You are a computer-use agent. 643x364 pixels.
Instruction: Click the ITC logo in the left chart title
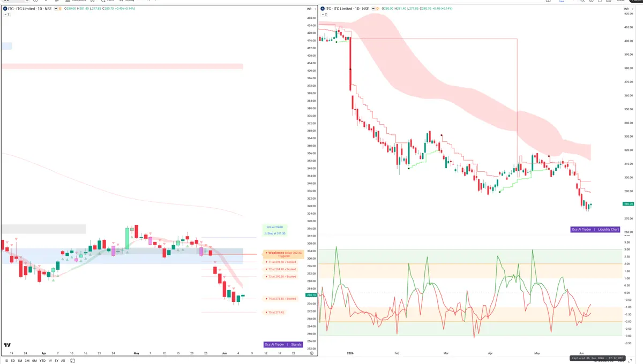coord(5,9)
